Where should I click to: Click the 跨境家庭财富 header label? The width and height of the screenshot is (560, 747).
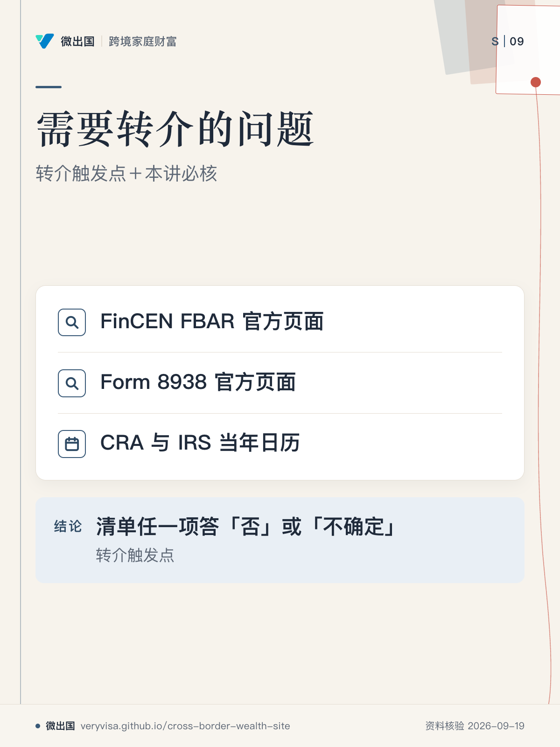(143, 42)
